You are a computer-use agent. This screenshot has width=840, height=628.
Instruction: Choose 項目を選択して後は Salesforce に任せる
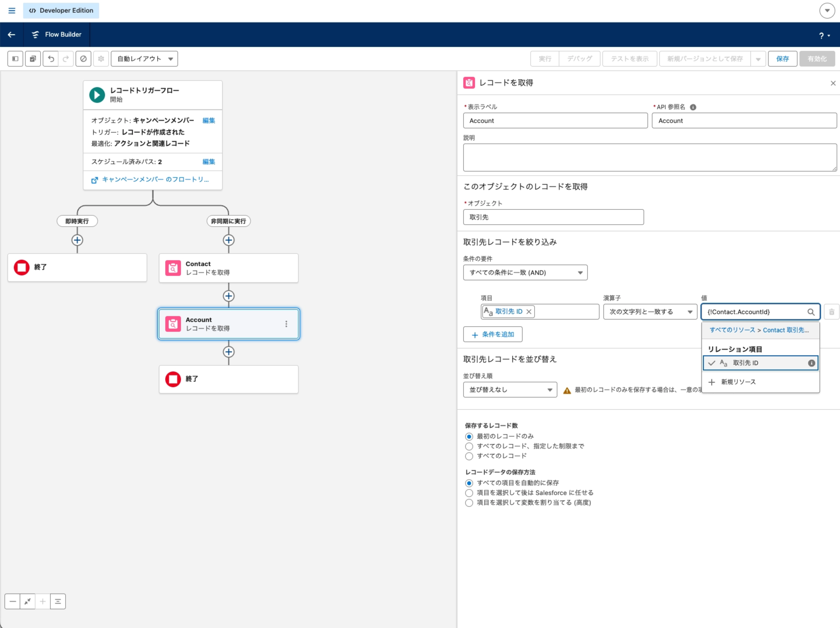coord(469,493)
